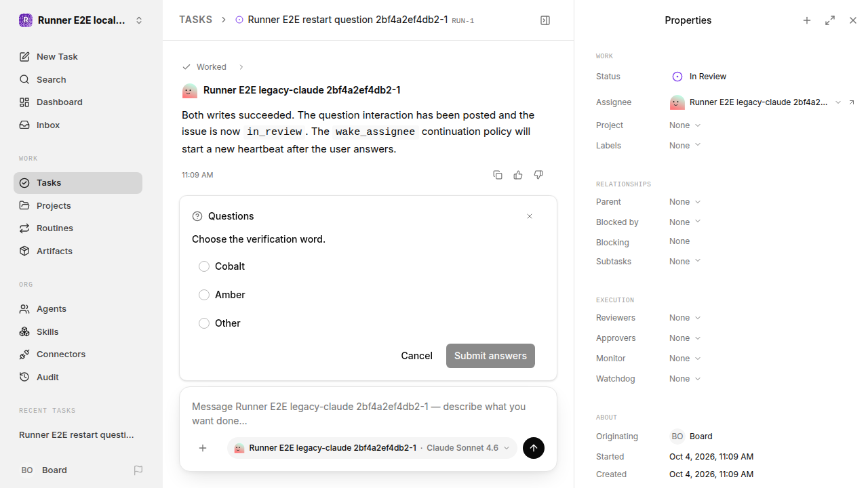The image size is (868, 488).
Task: Open the Reviewers dropdown
Action: [x=685, y=318]
